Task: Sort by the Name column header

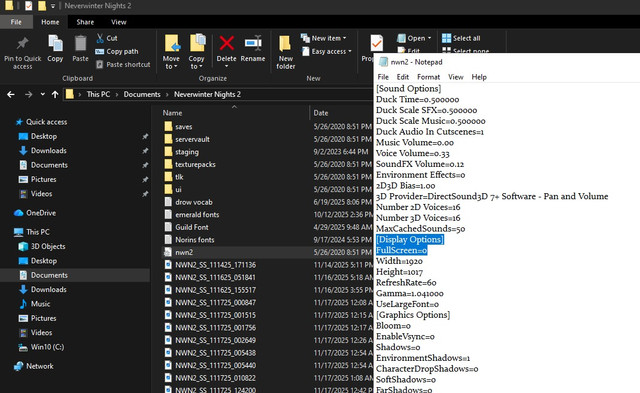Action: pyautogui.click(x=172, y=113)
